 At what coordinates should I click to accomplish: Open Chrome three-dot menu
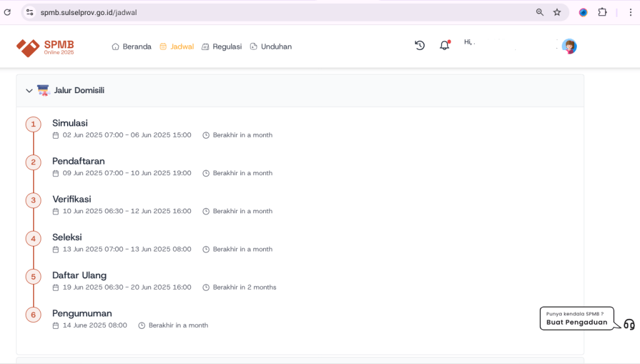630,13
